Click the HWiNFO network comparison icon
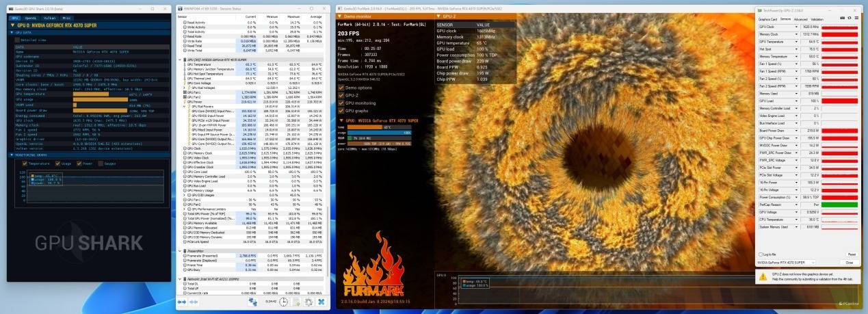Image resolution: width=868 pixels, height=314 pixels. point(253,302)
